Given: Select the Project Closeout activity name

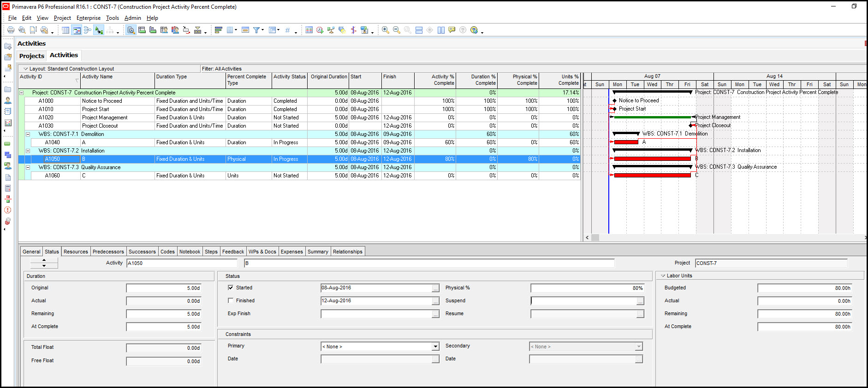Looking at the screenshot, I should pos(100,126).
